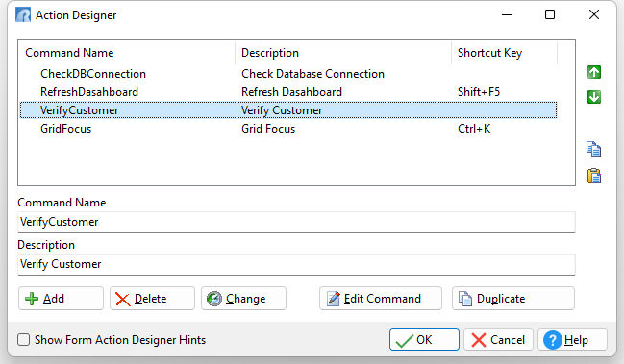Click into the Description input field
Image resolution: width=624 pixels, height=364 pixels.
coord(296,264)
